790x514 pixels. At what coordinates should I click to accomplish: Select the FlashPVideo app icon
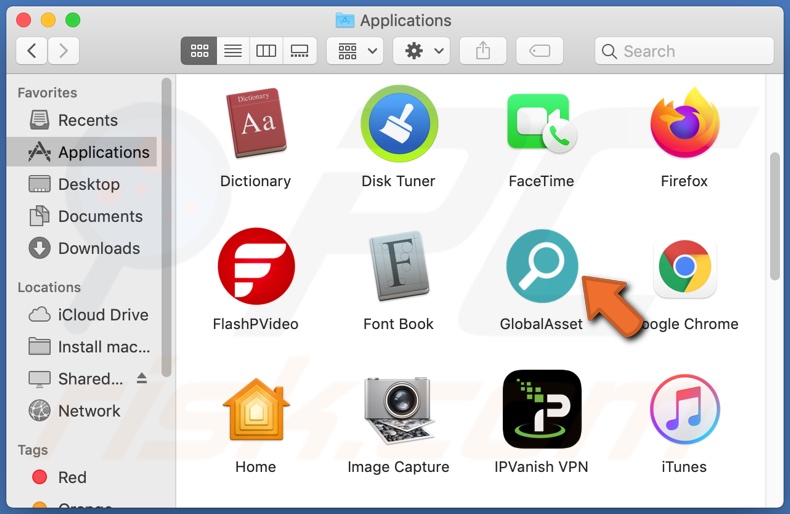(256, 266)
